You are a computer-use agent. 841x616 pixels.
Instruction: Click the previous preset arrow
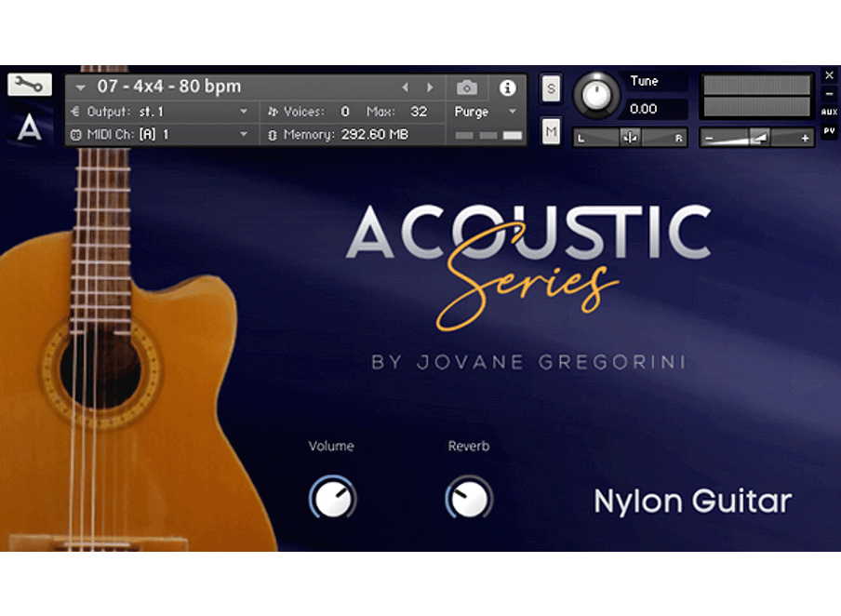(407, 87)
